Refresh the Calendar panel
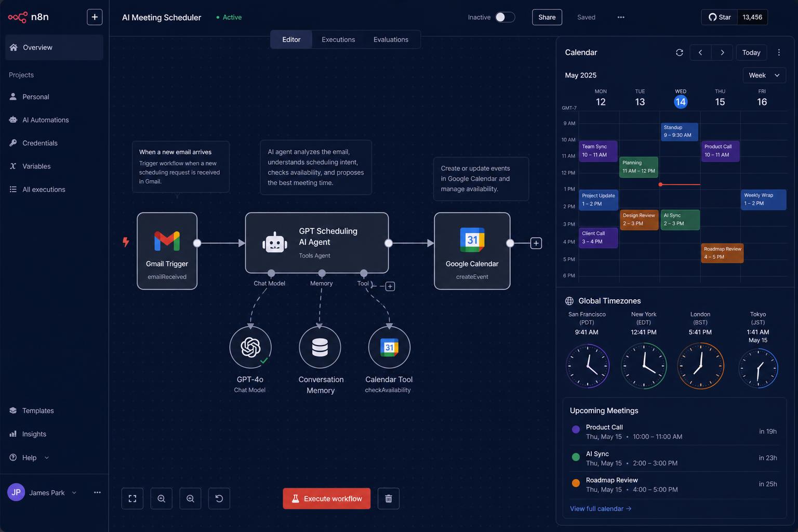 coord(679,52)
